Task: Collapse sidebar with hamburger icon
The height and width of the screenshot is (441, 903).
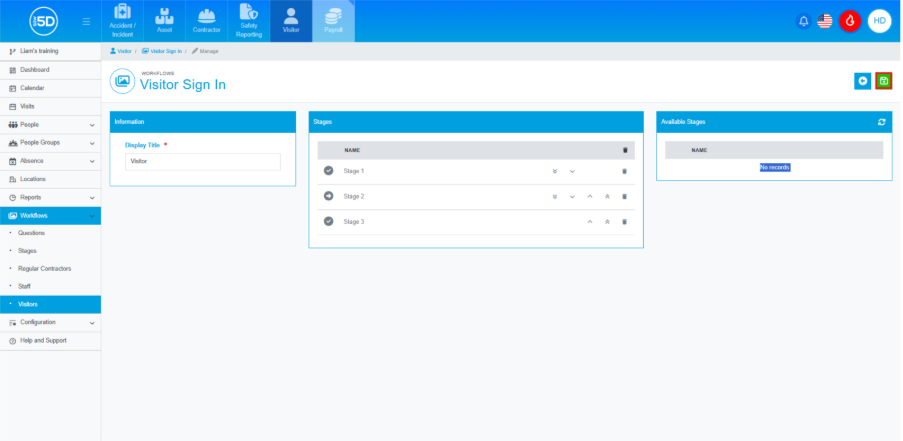Action: [86, 21]
